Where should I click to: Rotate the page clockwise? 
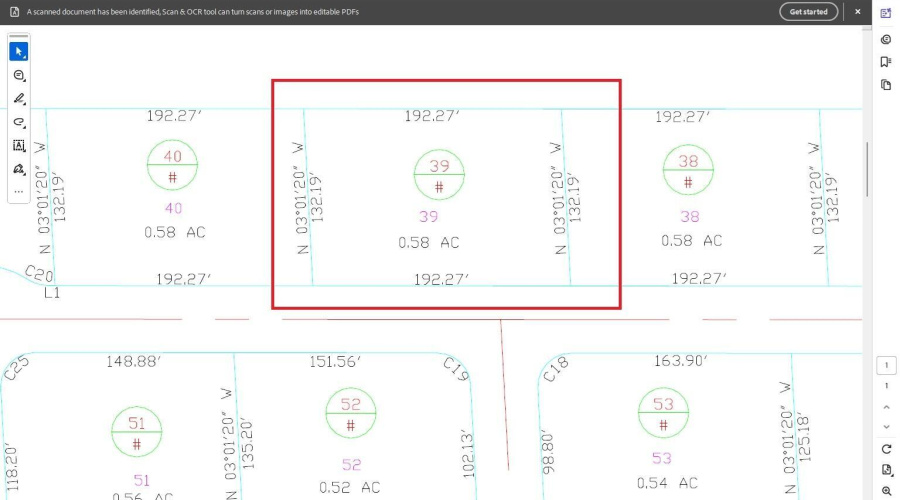(x=886, y=449)
